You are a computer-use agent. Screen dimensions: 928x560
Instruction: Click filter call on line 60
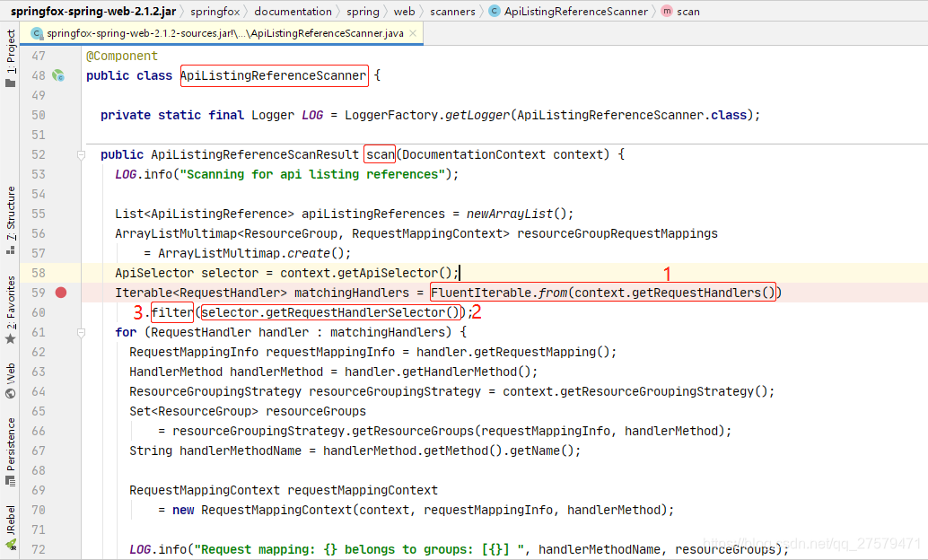click(172, 312)
